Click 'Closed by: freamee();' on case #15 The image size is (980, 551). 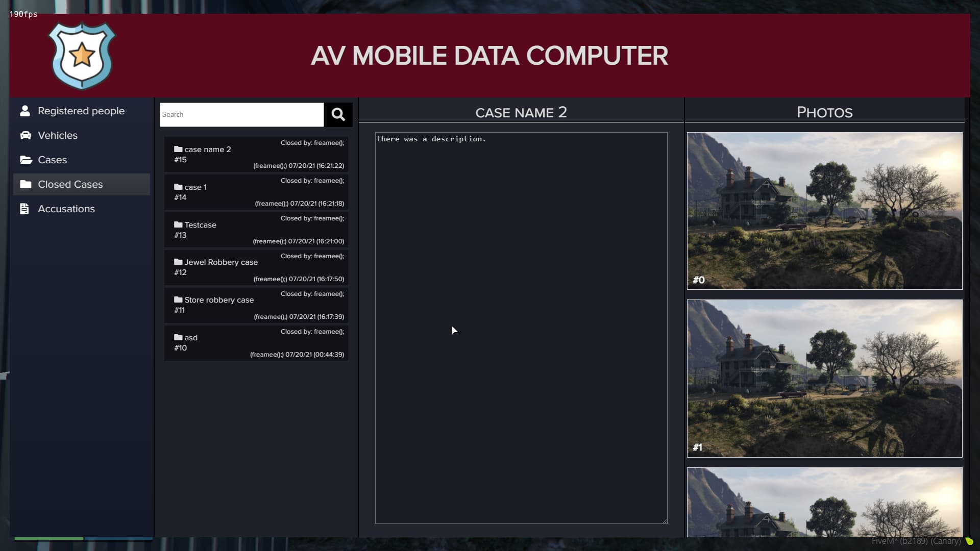tap(312, 143)
